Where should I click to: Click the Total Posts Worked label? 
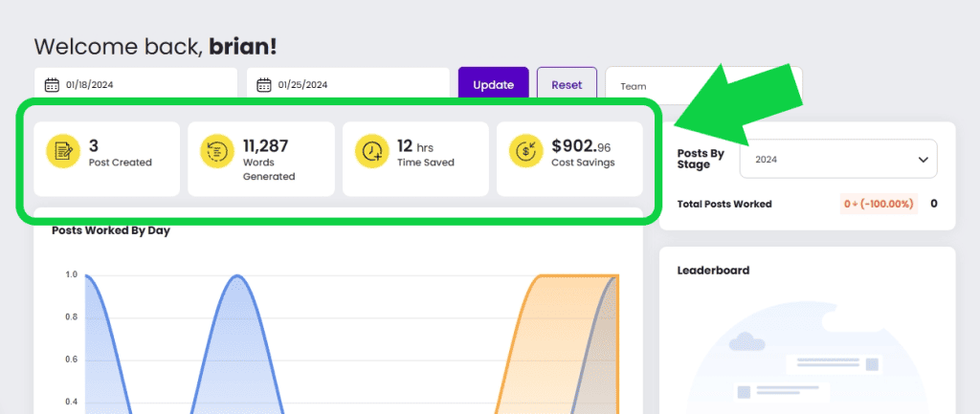click(724, 204)
